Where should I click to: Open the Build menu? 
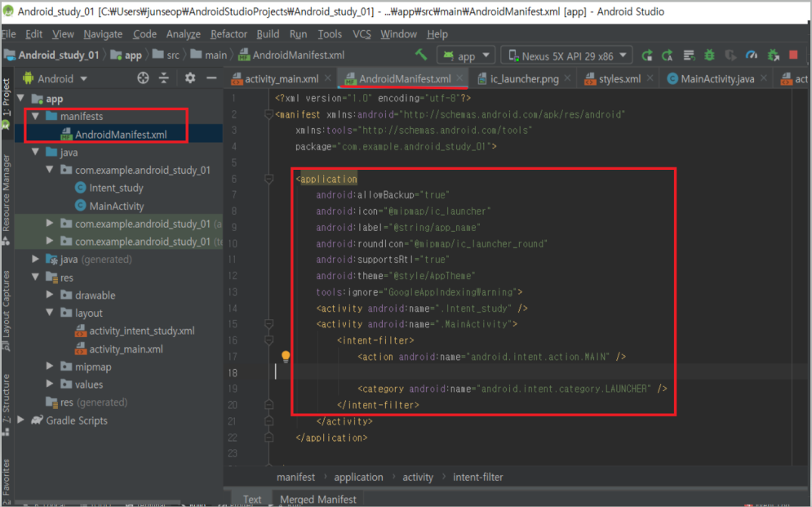click(268, 34)
